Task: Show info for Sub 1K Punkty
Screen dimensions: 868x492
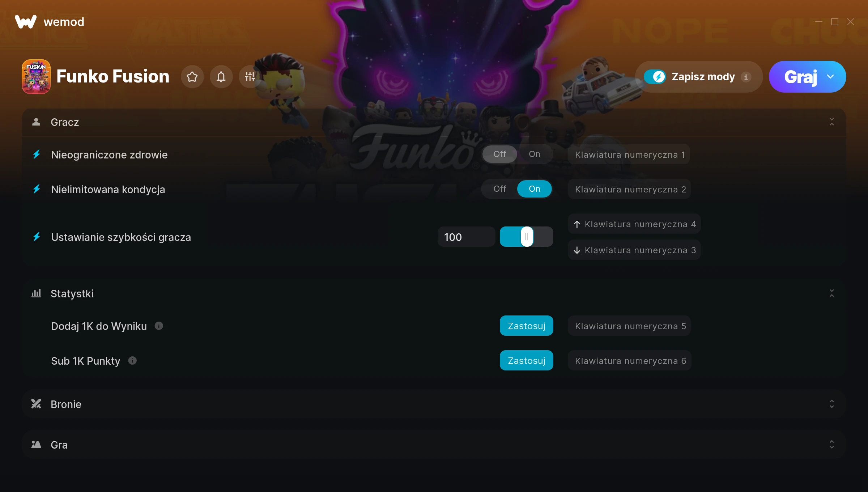Action: (132, 361)
